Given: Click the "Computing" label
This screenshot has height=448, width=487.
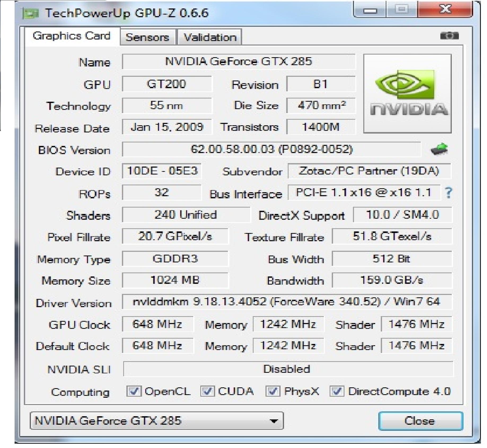Looking at the screenshot, I should (x=80, y=392).
